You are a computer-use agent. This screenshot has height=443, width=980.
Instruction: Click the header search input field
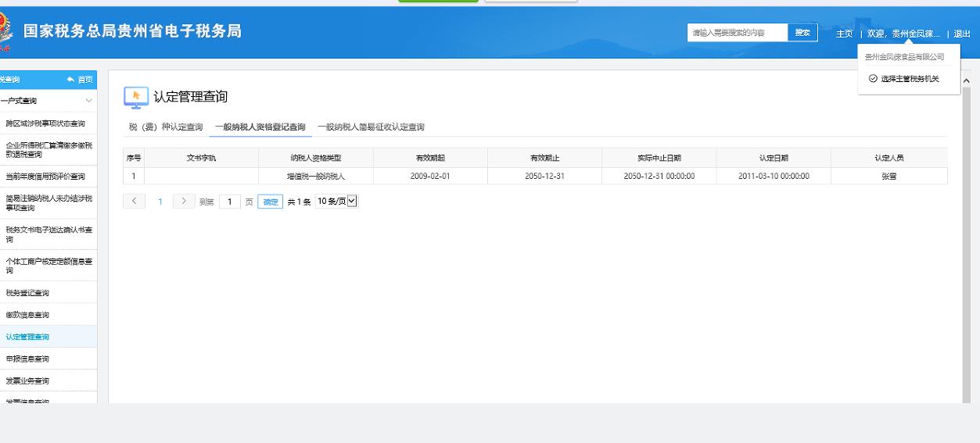coord(737,33)
